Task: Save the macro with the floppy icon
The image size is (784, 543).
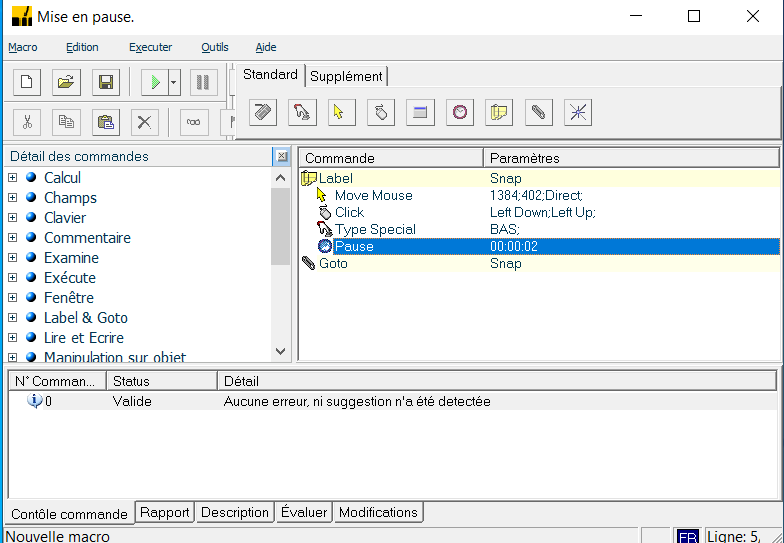Action: tap(105, 82)
